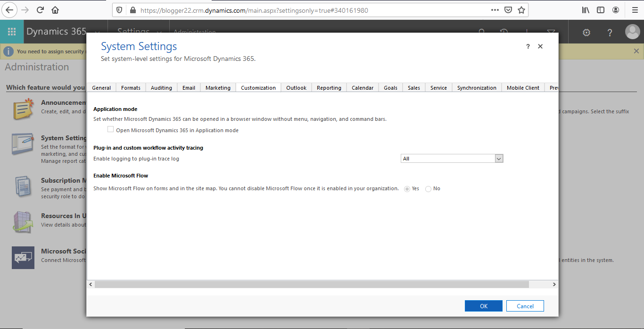The width and height of the screenshot is (644, 329).
Task: Click the Resources In Use icon
Action: point(23,222)
